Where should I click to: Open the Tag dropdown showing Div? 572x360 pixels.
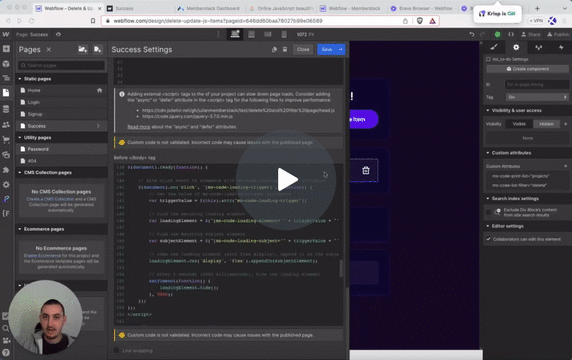click(537, 97)
